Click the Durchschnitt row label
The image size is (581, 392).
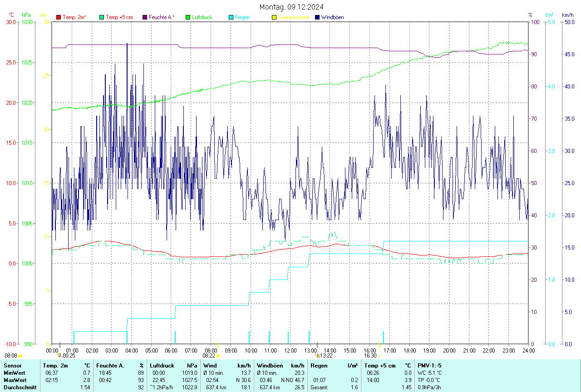19,387
